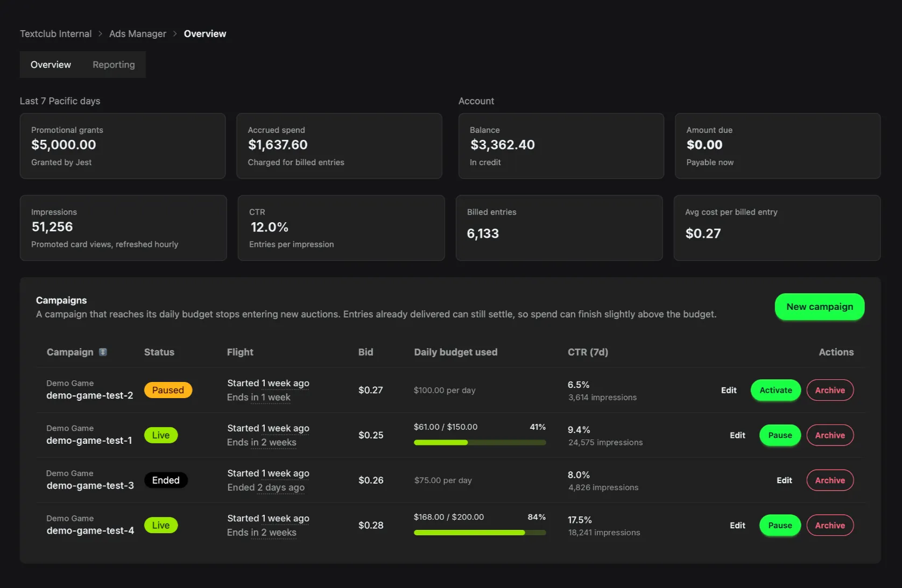This screenshot has height=588, width=902.
Task: Select the Balance $3,362.40 card
Action: [x=561, y=146]
